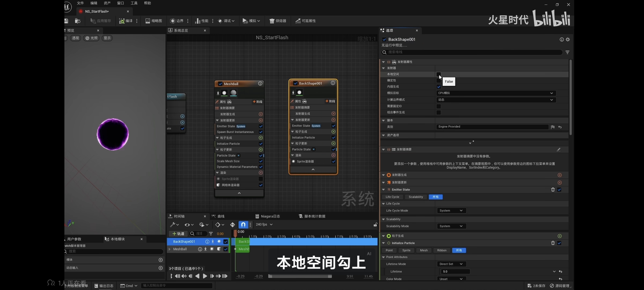Image resolution: width=644 pixels, height=290 pixels.
Task: Open the Lifetime Mode Direct Set dropdown
Action: tap(451, 264)
